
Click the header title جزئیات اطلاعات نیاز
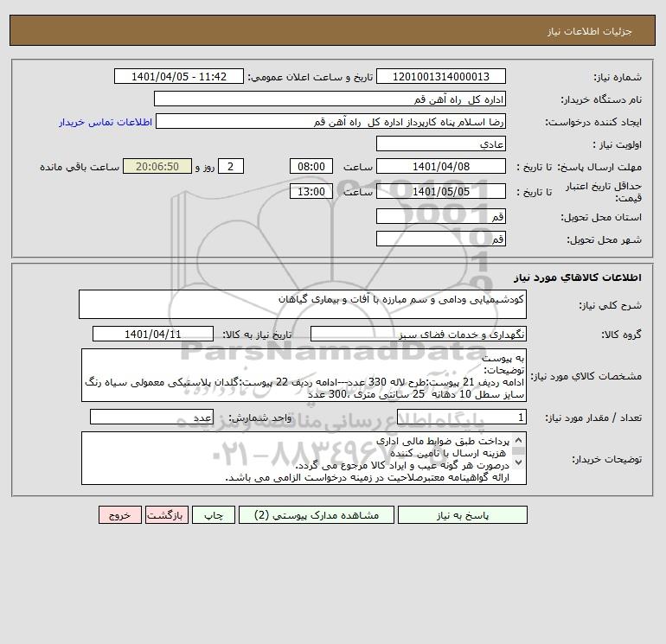pos(590,31)
